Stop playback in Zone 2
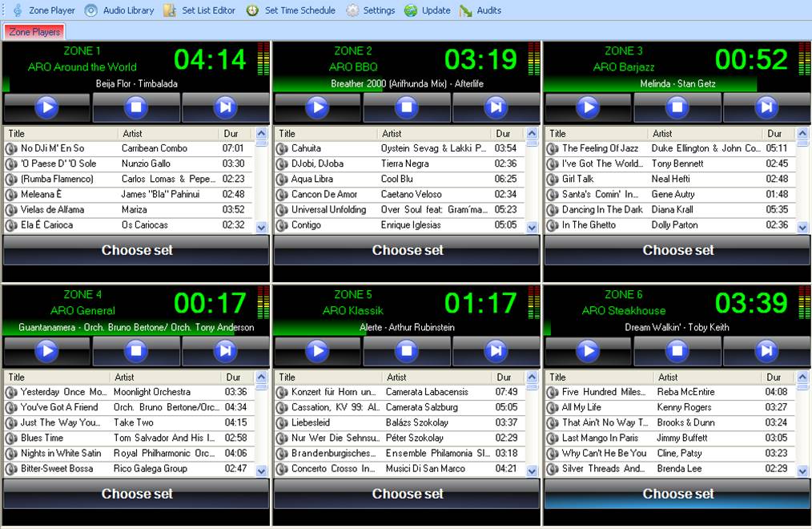Viewport: 812px width, 529px height. coord(406,107)
